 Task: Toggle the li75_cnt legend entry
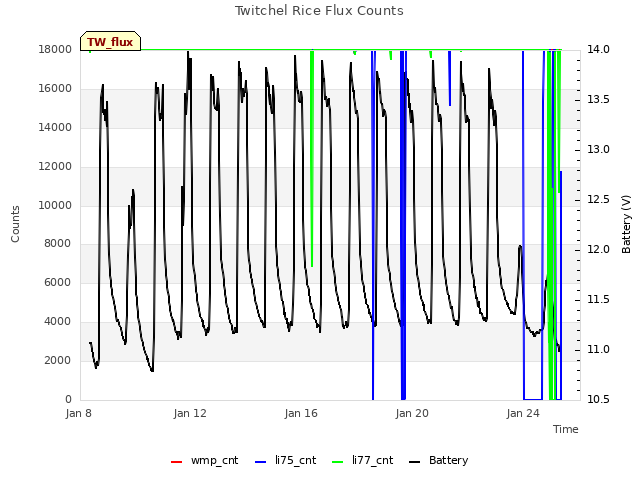tap(286, 461)
